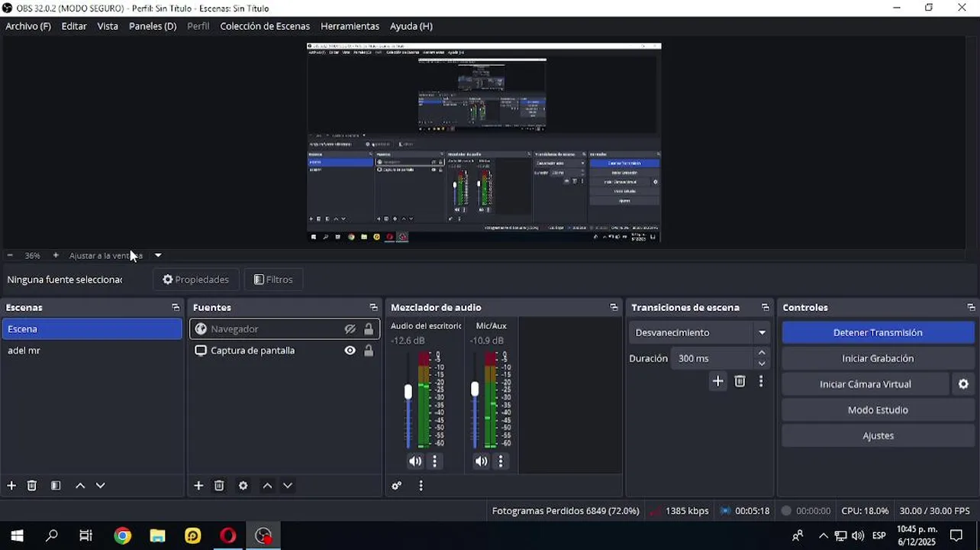
Task: Add a scene transition with plus icon
Action: 717,381
